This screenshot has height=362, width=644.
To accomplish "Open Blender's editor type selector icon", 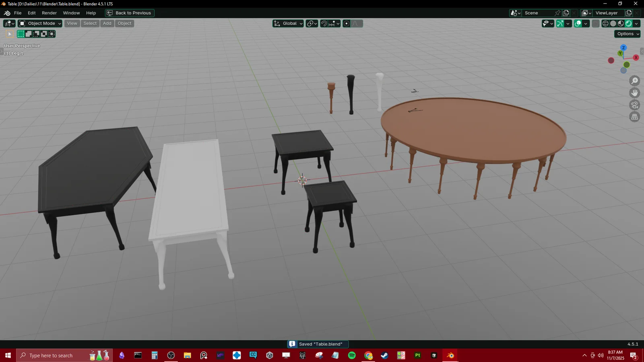I will point(7,23).
